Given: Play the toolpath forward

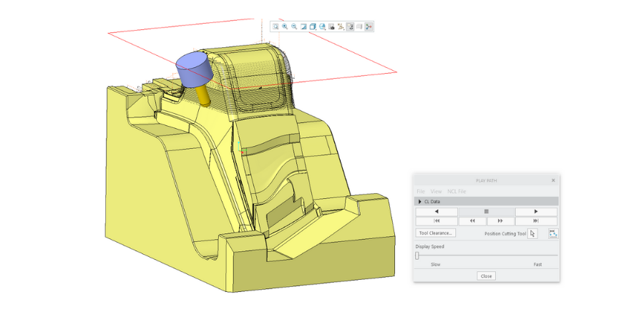Looking at the screenshot, I should 536,212.
